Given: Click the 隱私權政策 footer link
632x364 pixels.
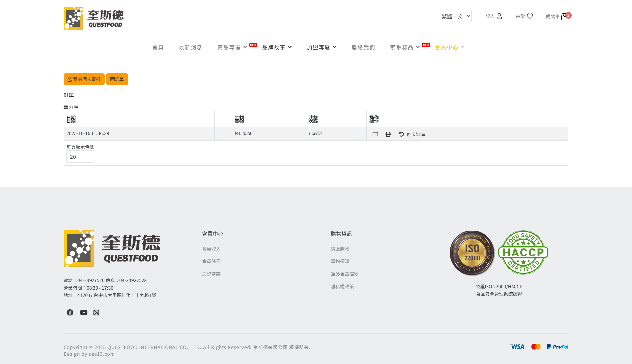Looking at the screenshot, I should pyautogui.click(x=342, y=287).
